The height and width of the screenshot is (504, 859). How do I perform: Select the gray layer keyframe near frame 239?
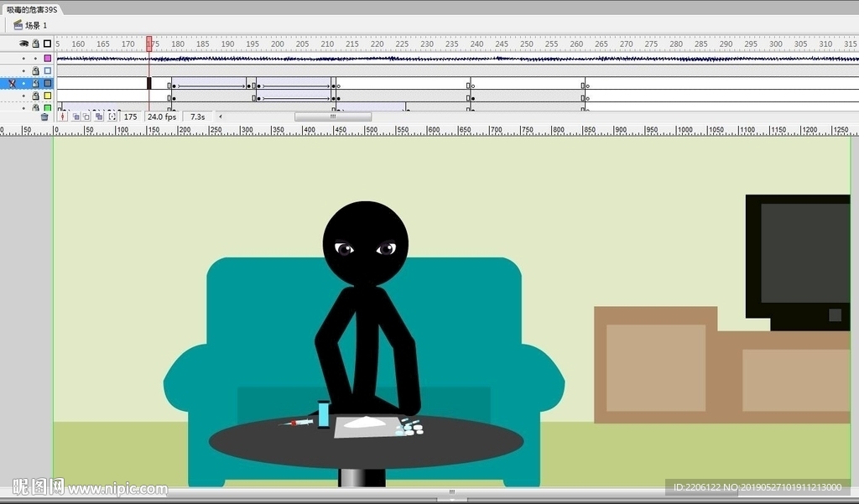472,86
